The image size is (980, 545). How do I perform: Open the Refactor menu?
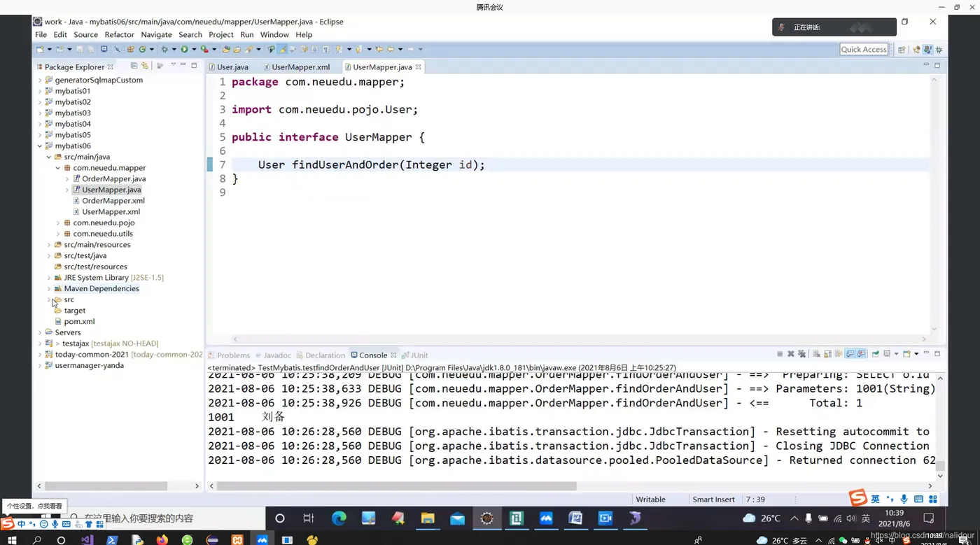[x=119, y=34]
